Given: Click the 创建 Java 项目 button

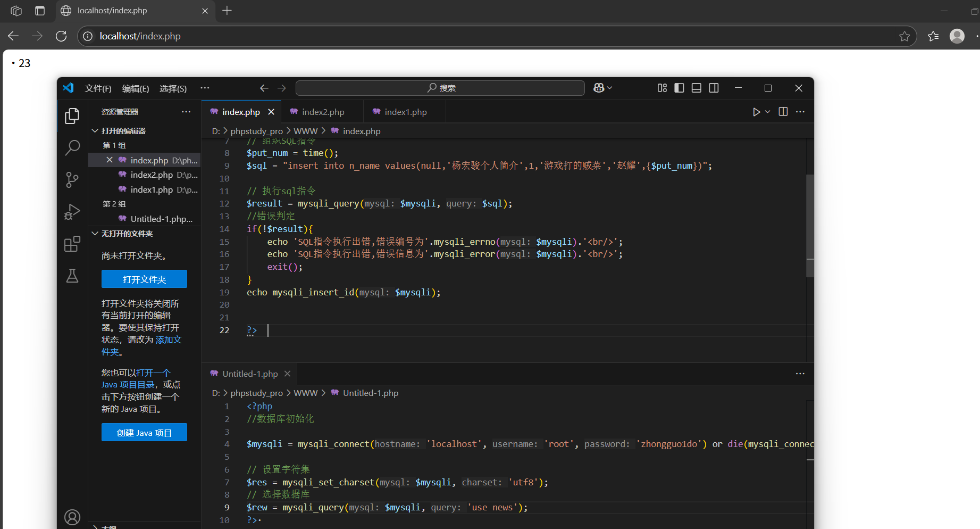Looking at the screenshot, I should [x=144, y=433].
